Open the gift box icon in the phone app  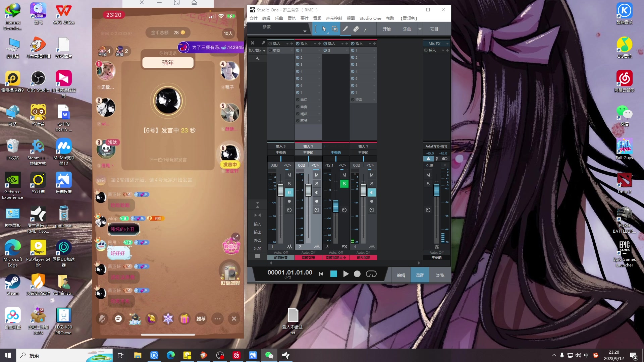pyautogui.click(x=184, y=318)
